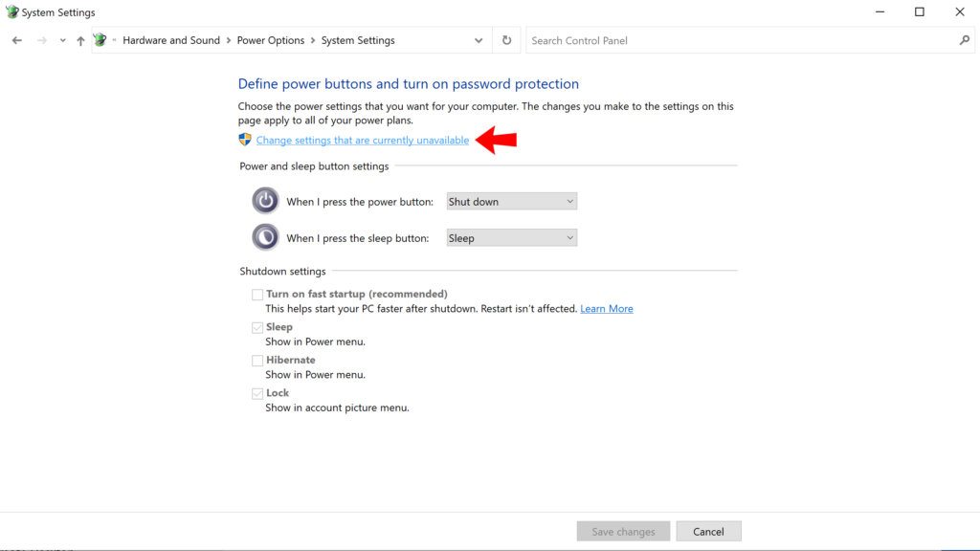Open the address bar history dropdown
980x551 pixels.
(479, 40)
